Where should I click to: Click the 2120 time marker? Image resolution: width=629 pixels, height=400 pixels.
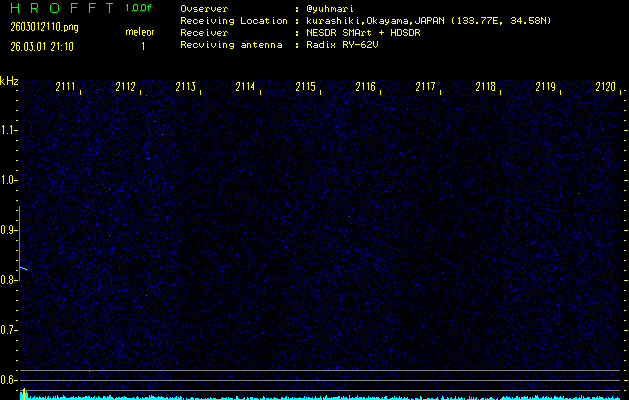click(605, 87)
